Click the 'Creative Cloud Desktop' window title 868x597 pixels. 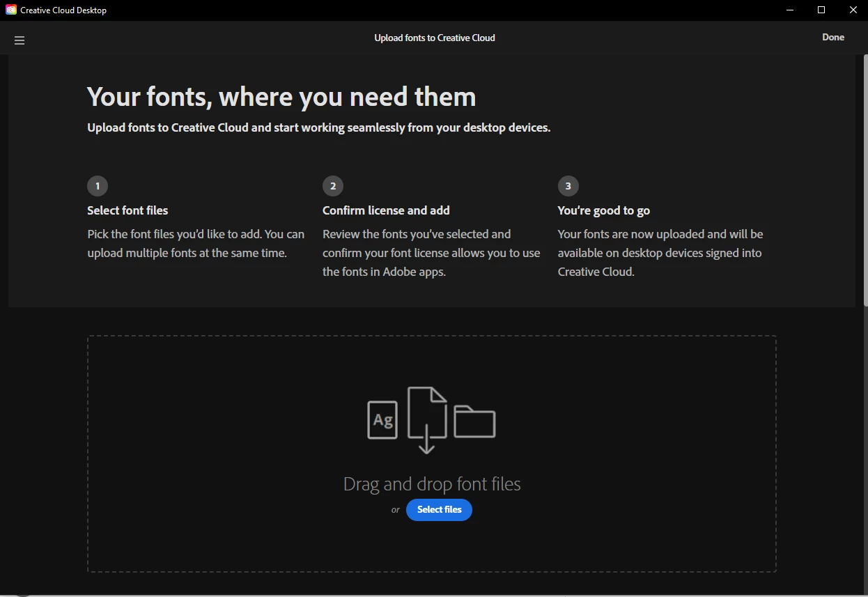(63, 11)
